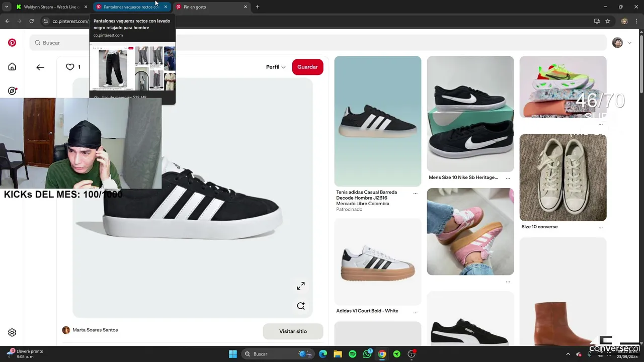
Task: Click the red Guardar button
Action: pyautogui.click(x=307, y=67)
